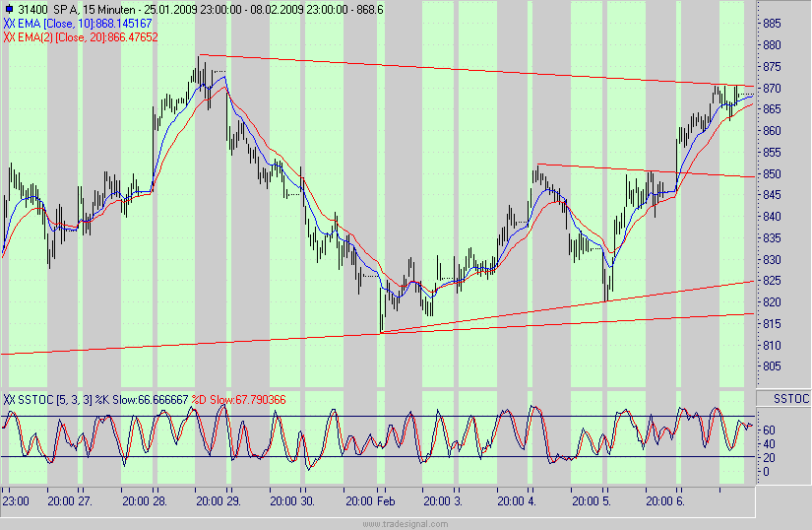Click the '20:00 Feb' time axis label
This screenshot has height=530, width=812.
(370, 501)
